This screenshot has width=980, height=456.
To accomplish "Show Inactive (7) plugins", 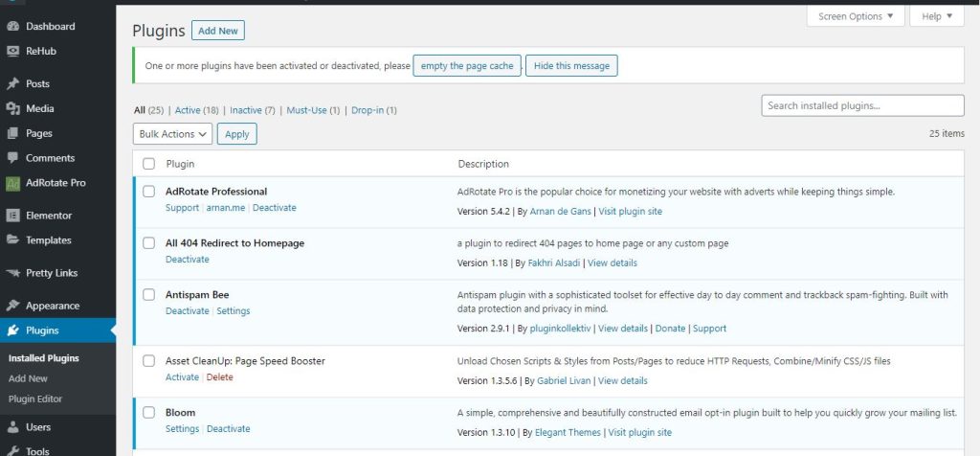I will tap(253, 110).
